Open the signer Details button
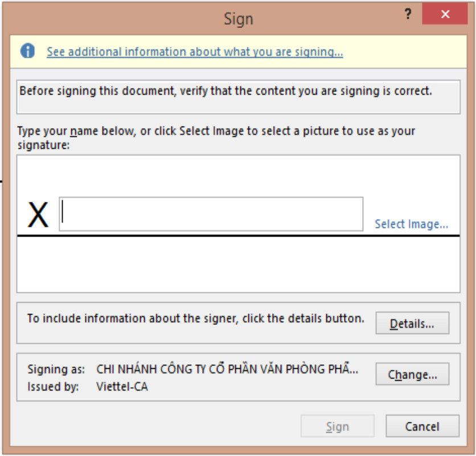 click(412, 323)
